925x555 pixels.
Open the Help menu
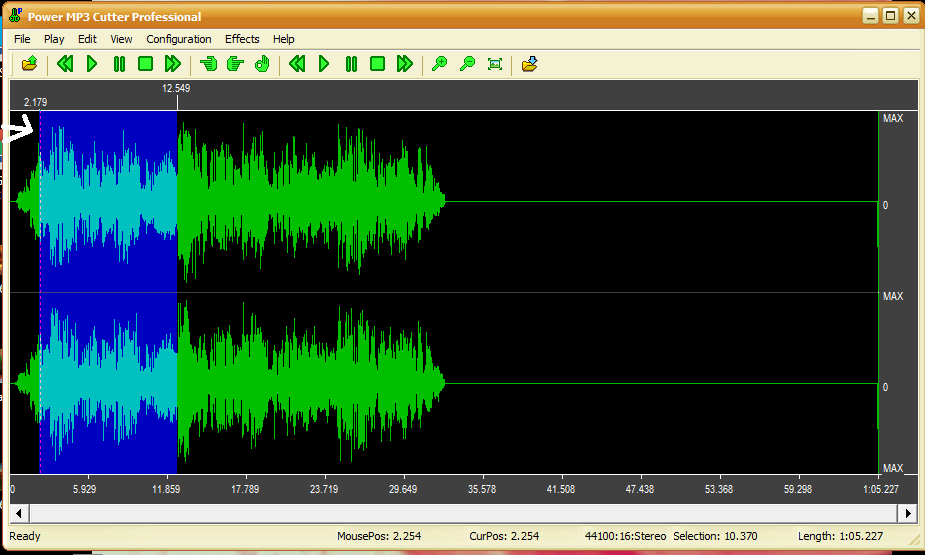pos(284,39)
